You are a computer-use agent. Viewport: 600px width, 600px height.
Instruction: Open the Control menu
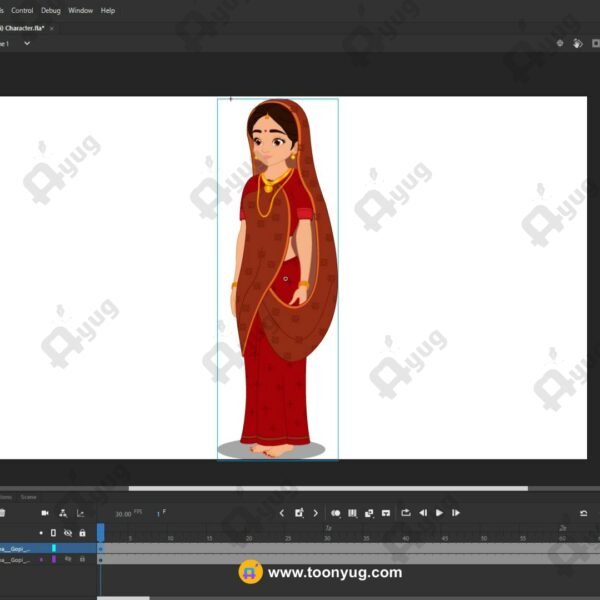pos(22,11)
